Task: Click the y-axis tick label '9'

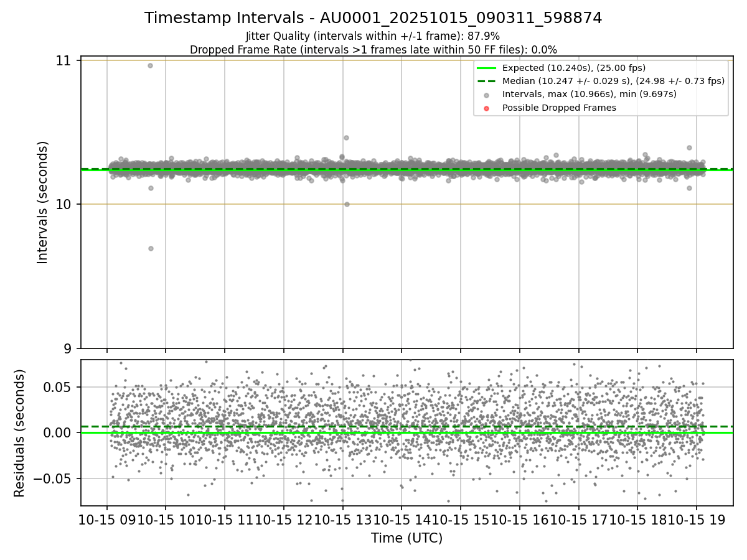Action: (x=68, y=348)
